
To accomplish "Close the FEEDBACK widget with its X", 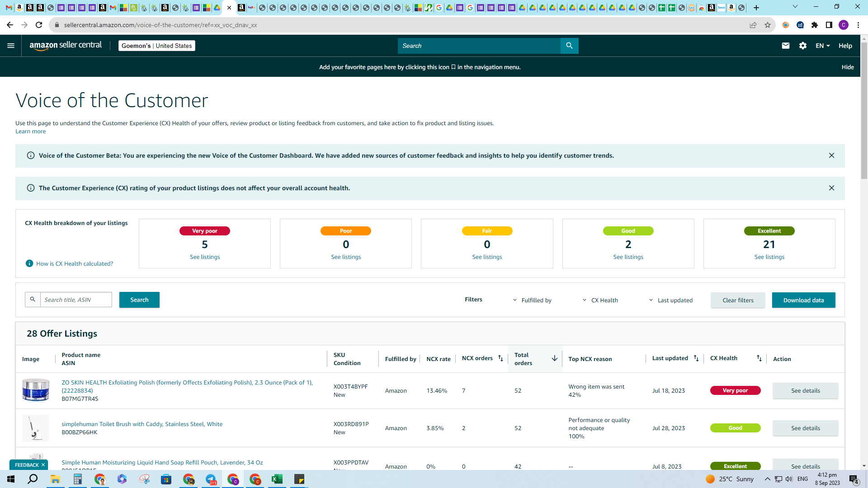I will point(43,465).
